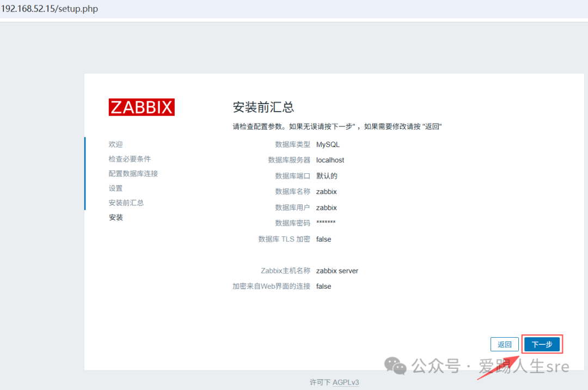Click the masked 数据库密码 field
588x390 pixels.
click(326, 222)
